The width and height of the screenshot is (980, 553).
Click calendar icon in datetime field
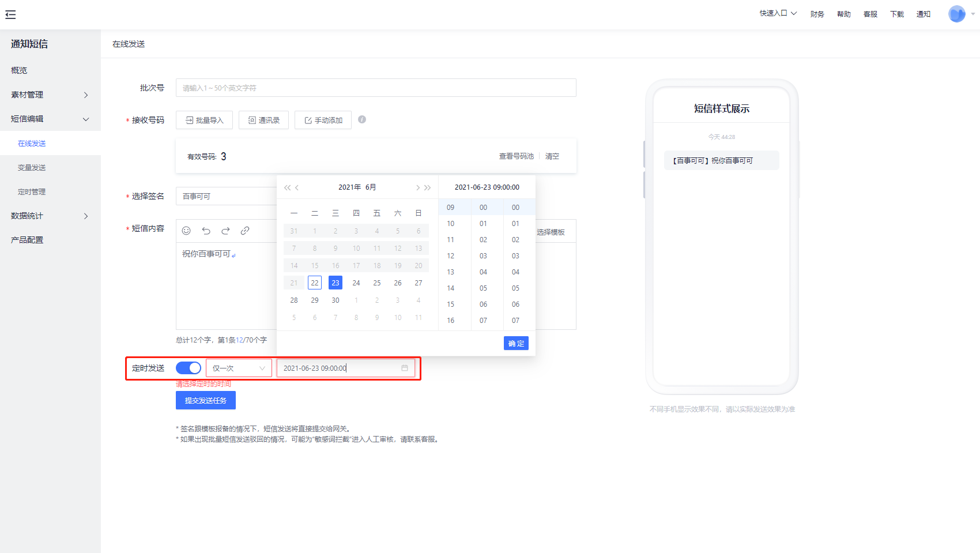coord(405,368)
